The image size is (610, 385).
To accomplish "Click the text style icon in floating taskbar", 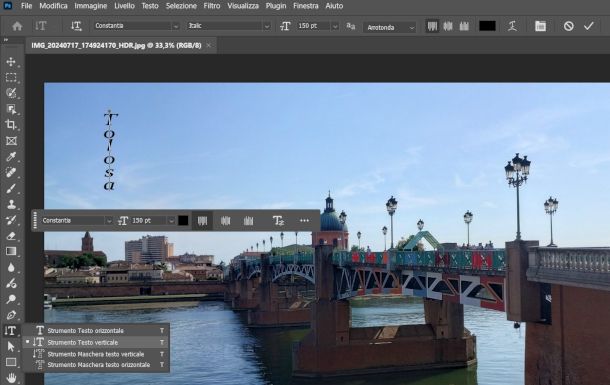I will pos(278,221).
